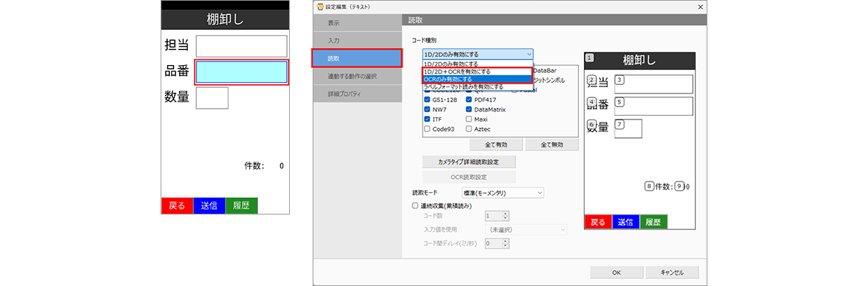Click the app icon in dialog title bar

[x=319, y=6]
